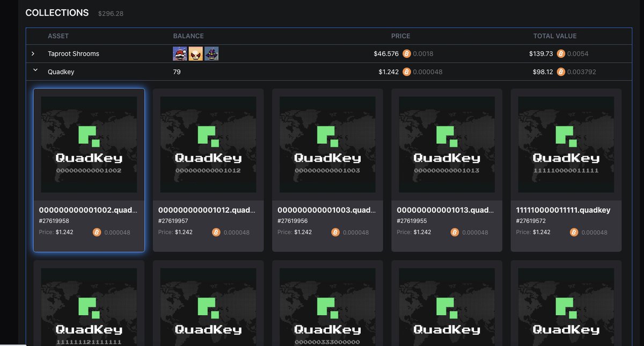The height and width of the screenshot is (346, 644).
Task: Click Quadkey asset name
Action: 61,71
